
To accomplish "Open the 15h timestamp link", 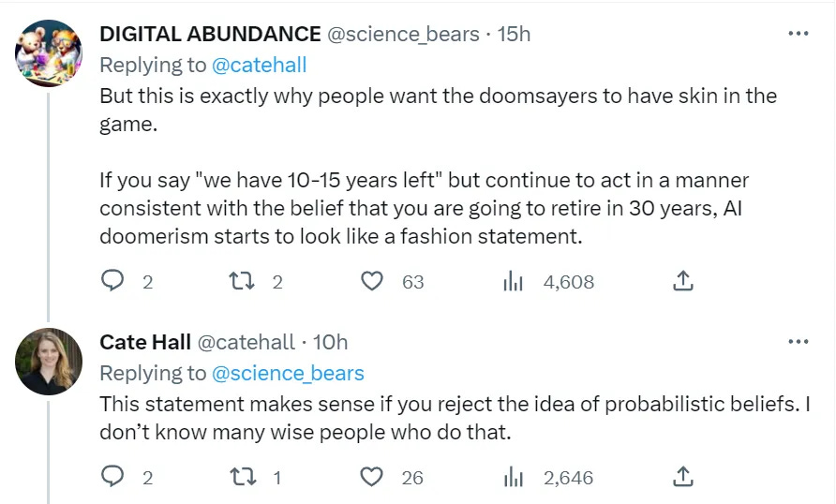I will tap(515, 35).
